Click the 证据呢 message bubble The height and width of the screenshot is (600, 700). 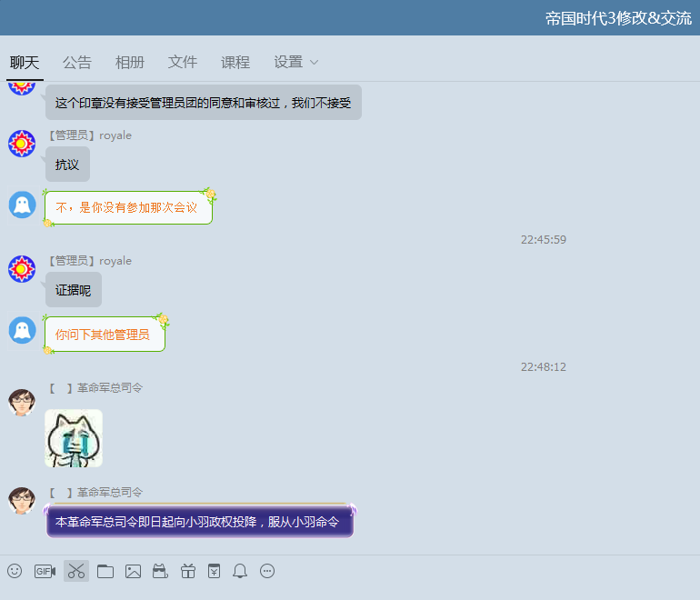tap(74, 290)
